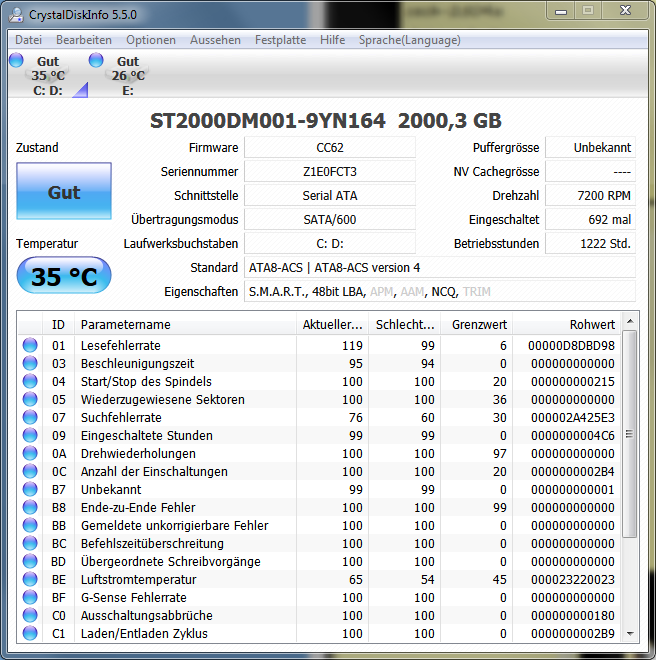Click the Schlecht... column header
The image size is (656, 660).
click(405, 324)
